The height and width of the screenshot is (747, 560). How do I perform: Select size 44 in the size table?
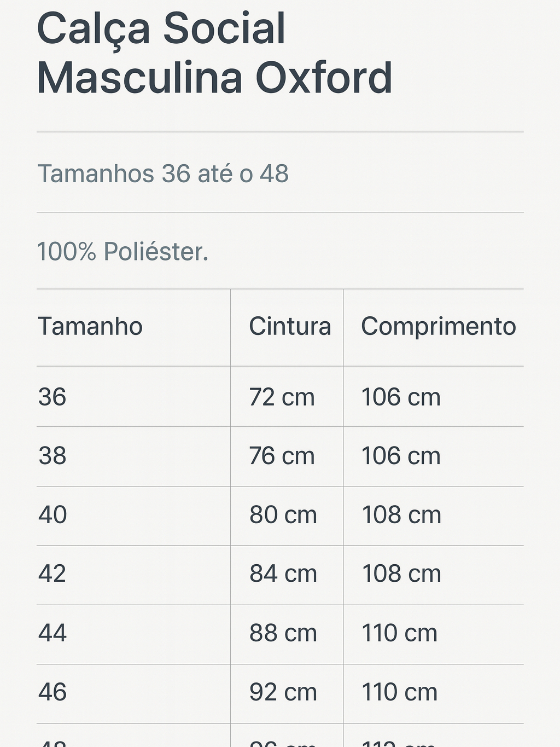[x=52, y=633]
